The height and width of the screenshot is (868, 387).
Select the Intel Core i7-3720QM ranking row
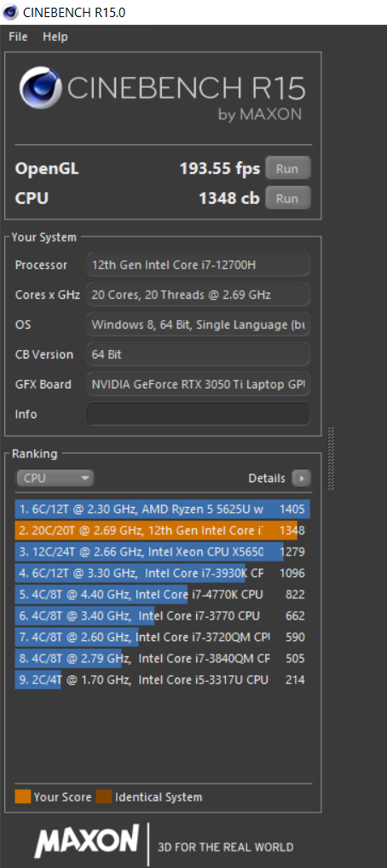[163, 638]
